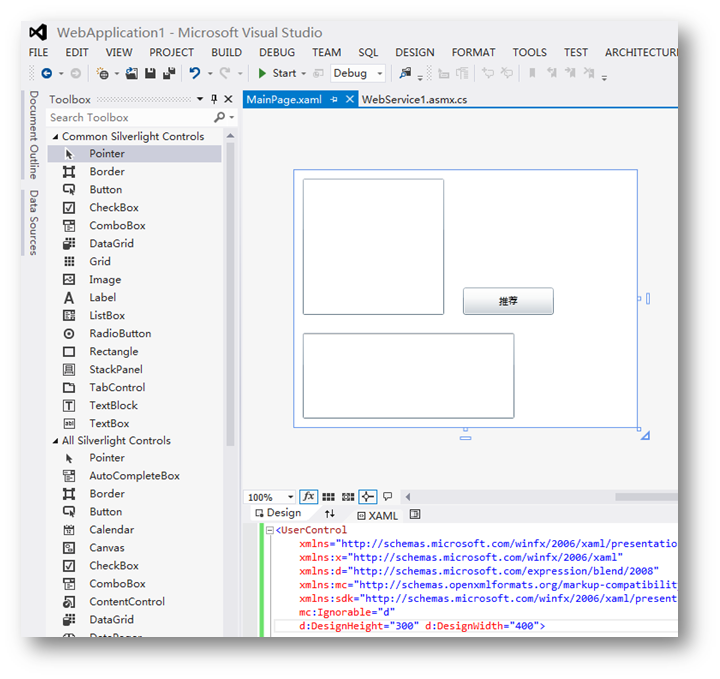
Task: Open the Document Outline side tab
Action: tap(34, 135)
